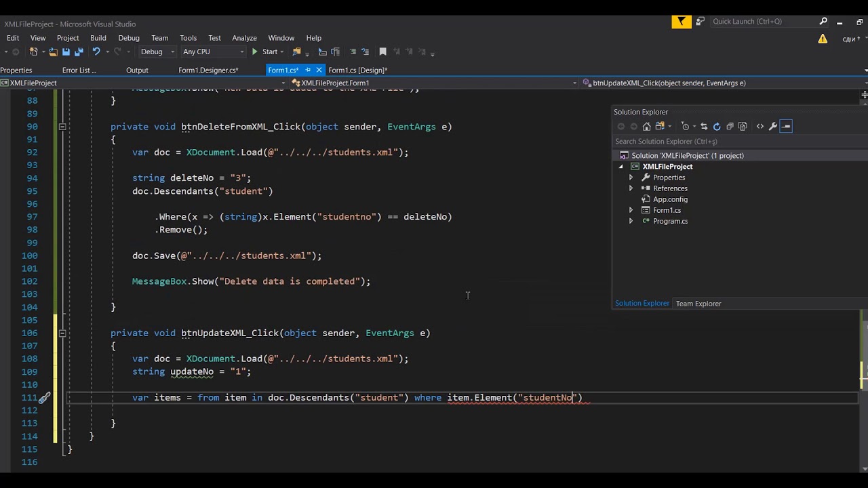Refresh the Solution Explorer
This screenshot has width=868, height=488.
[x=717, y=126]
